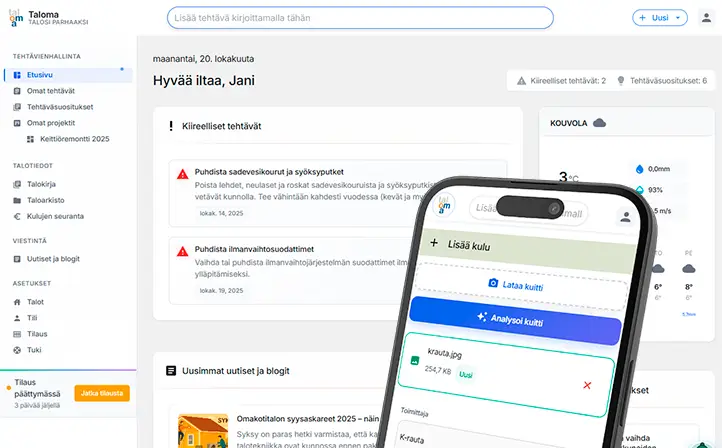The image size is (722, 448).
Task: Click the task suggestions lightbulb icon
Action: 620,80
